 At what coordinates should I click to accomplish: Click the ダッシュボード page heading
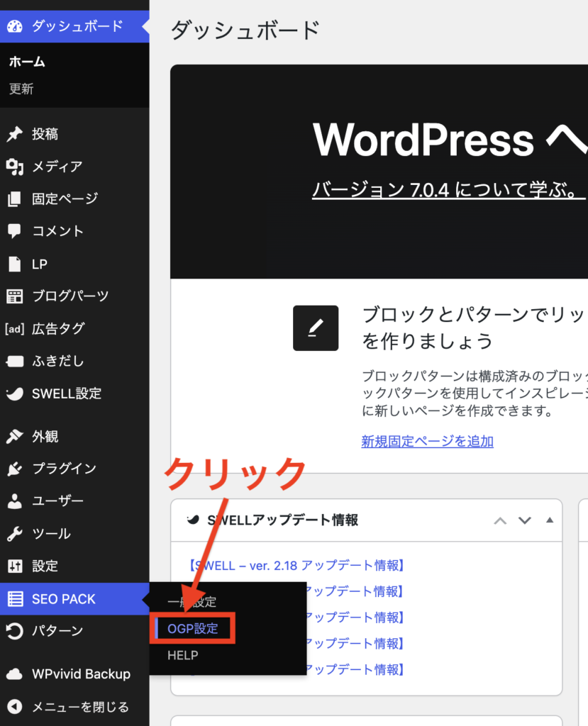pyautogui.click(x=245, y=30)
